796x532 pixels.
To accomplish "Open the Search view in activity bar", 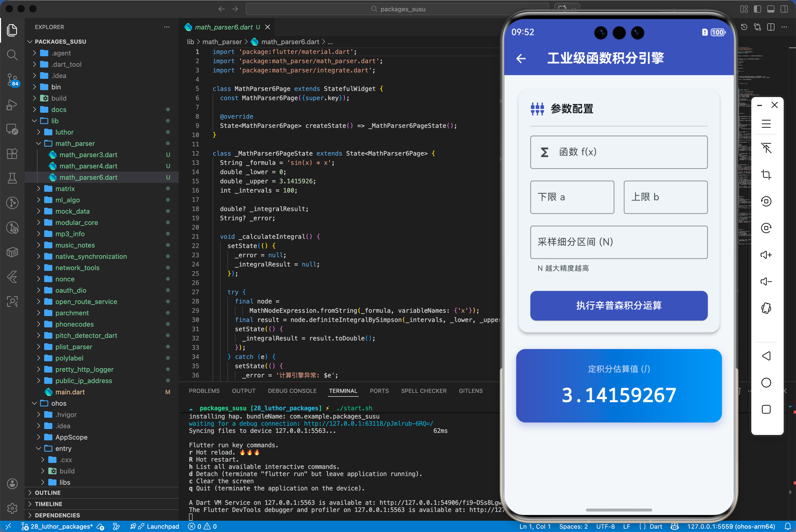I will click(x=12, y=55).
